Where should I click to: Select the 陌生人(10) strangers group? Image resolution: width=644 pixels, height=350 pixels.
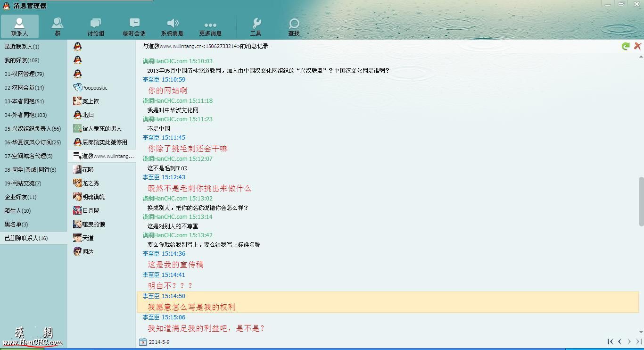pyautogui.click(x=17, y=211)
